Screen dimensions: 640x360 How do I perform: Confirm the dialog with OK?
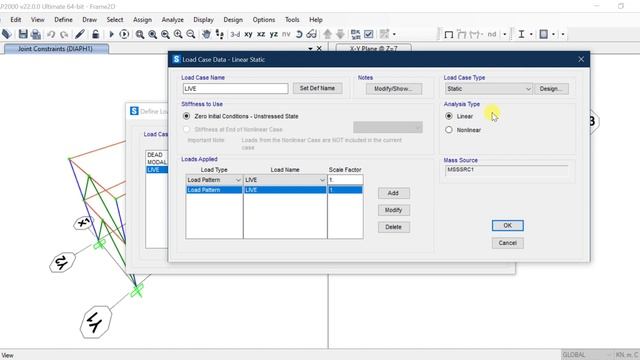pyautogui.click(x=507, y=226)
